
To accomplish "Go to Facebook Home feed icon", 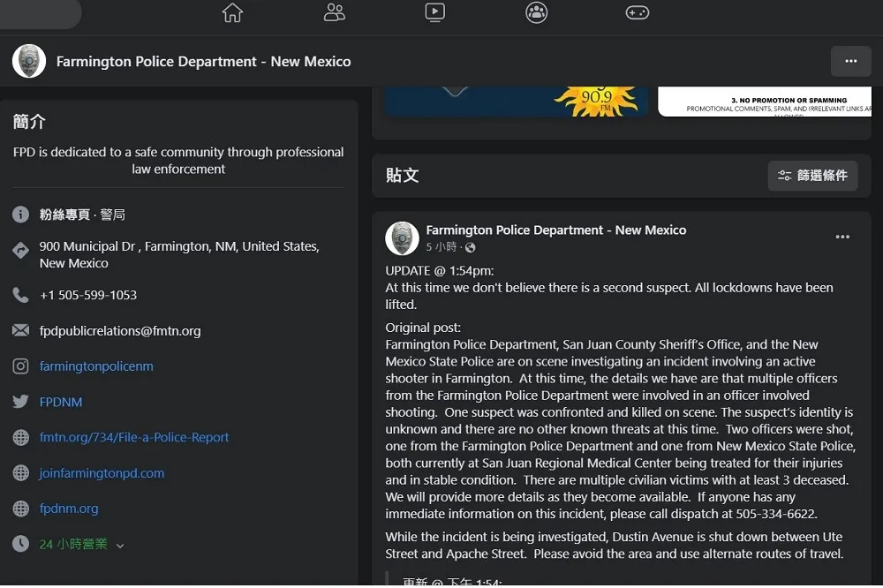I will pyautogui.click(x=232, y=12).
